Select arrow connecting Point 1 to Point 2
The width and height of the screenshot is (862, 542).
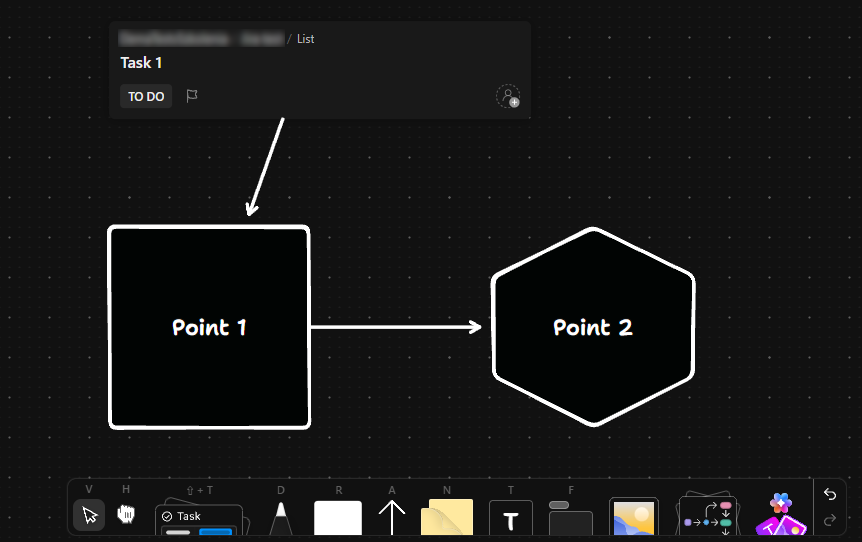(396, 327)
